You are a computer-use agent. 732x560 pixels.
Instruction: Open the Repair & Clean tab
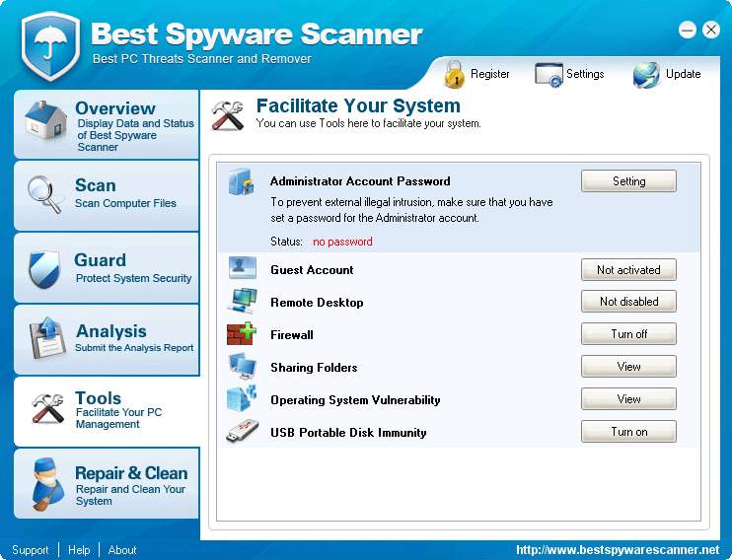coord(107,483)
